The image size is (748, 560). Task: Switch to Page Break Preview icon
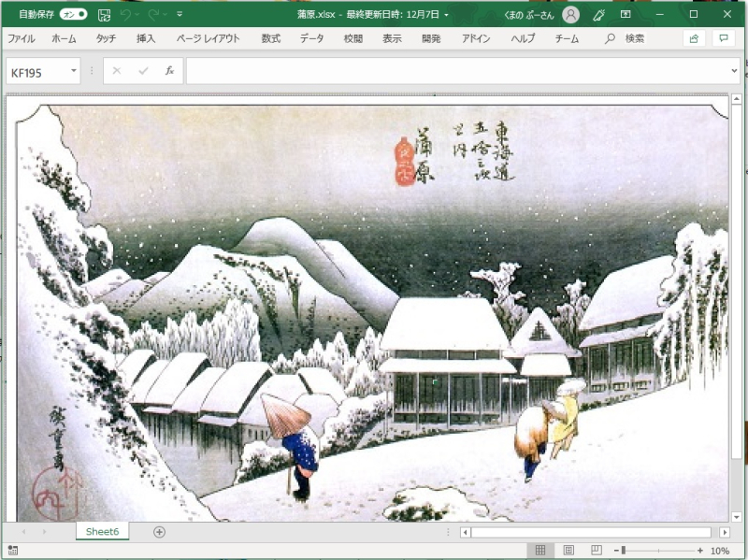pos(597,550)
